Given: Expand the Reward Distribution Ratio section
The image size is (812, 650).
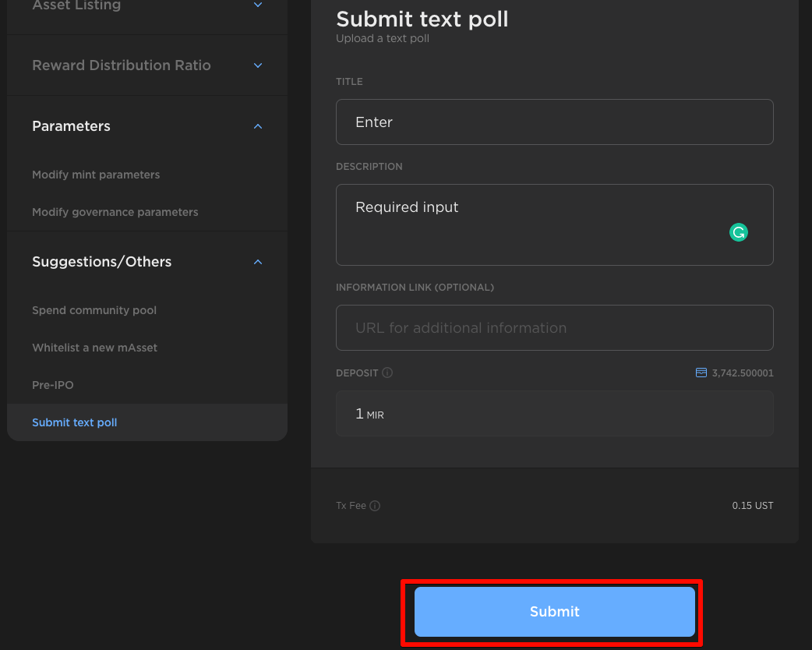Looking at the screenshot, I should [258, 65].
